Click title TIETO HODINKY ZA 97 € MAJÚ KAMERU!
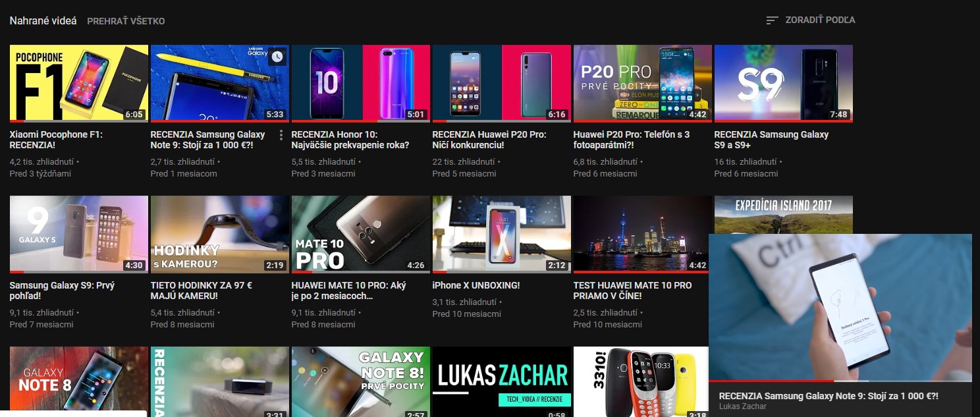The height and width of the screenshot is (417, 980). point(202,291)
